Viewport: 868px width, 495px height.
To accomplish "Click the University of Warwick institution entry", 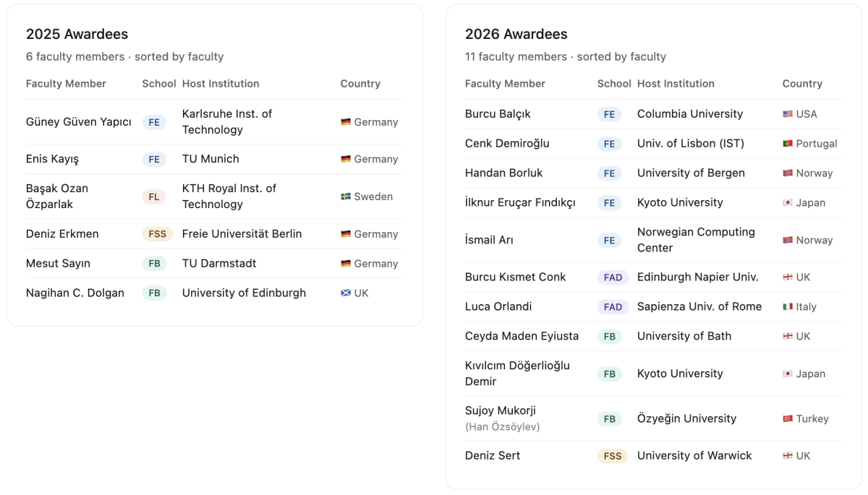I will pos(694,456).
